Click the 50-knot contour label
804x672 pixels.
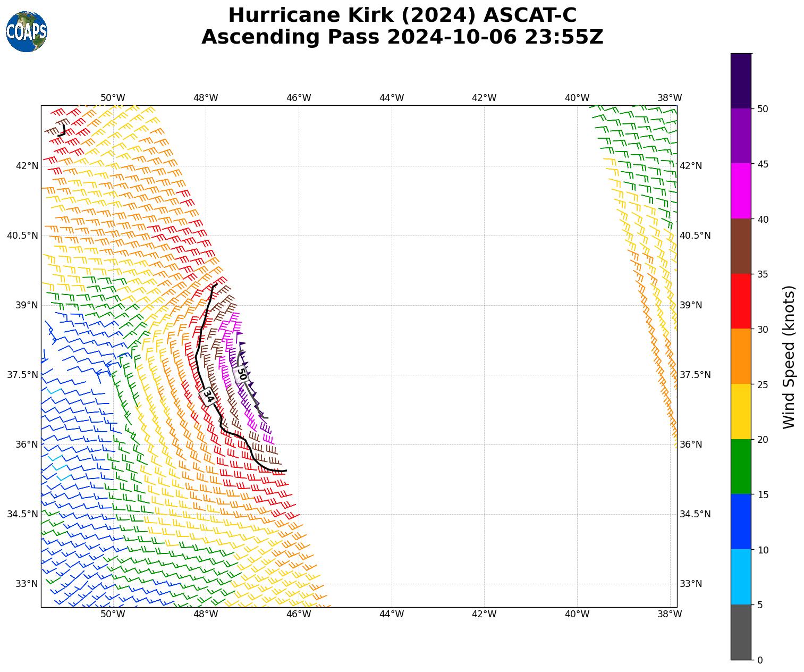coord(241,374)
